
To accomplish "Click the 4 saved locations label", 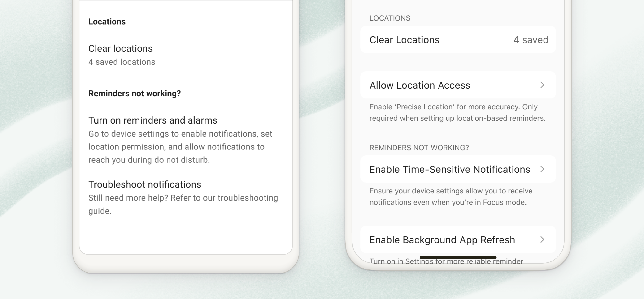I will pyautogui.click(x=122, y=62).
